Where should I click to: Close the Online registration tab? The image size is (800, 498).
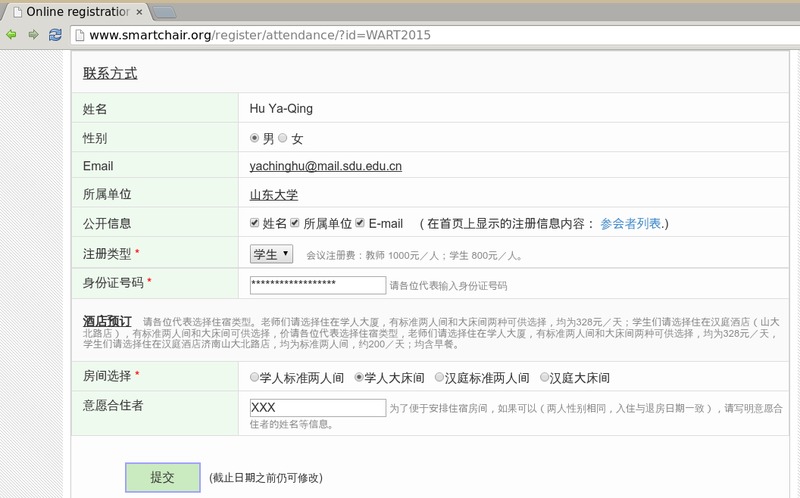click(x=141, y=12)
